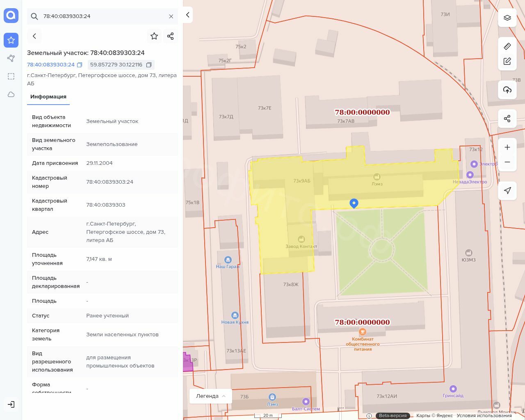Screen dimensions: 525x420
Task: Switch to the Информация tab
Action: 48,97
